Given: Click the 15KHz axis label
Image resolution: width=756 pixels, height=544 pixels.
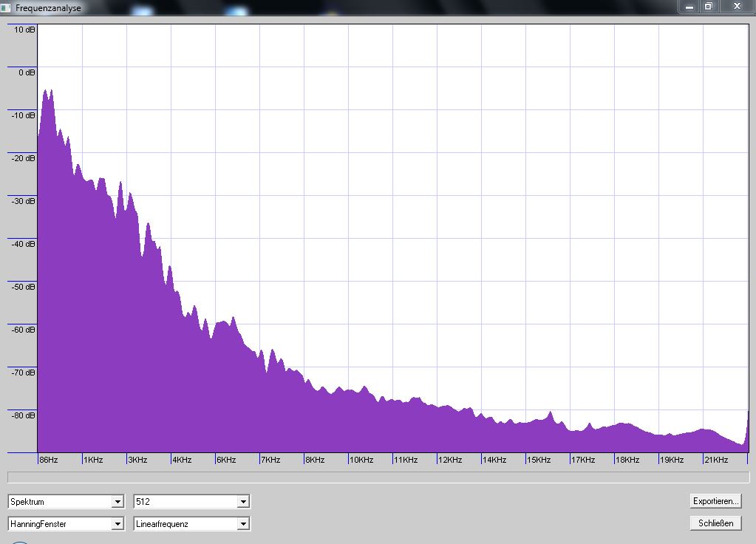Looking at the screenshot, I should point(539,460).
